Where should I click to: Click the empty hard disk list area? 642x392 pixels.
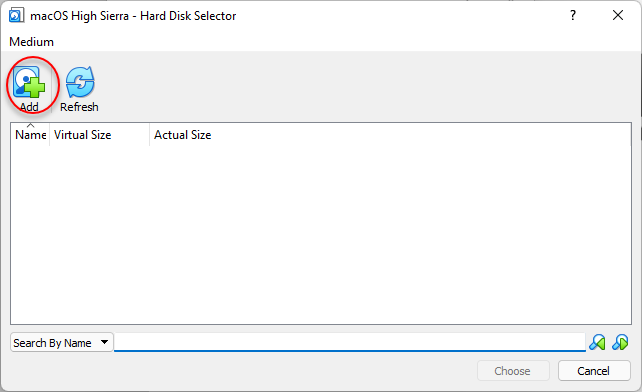(x=321, y=235)
